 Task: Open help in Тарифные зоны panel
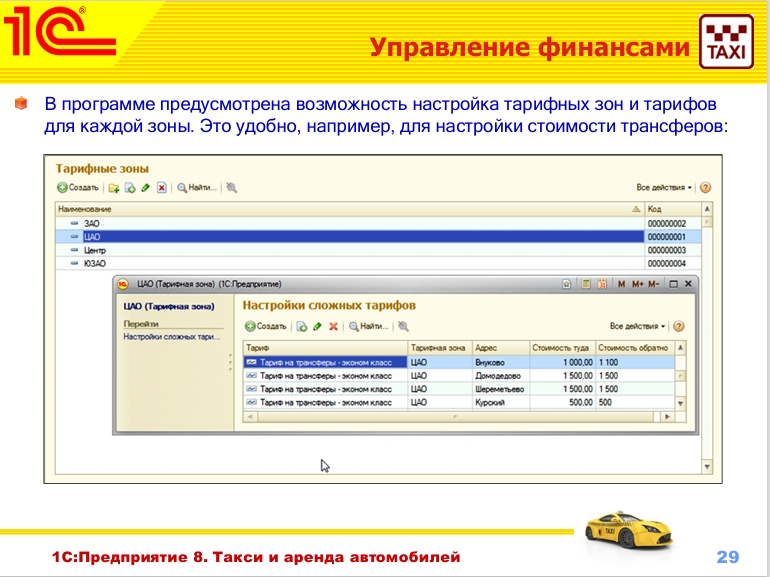click(x=705, y=187)
